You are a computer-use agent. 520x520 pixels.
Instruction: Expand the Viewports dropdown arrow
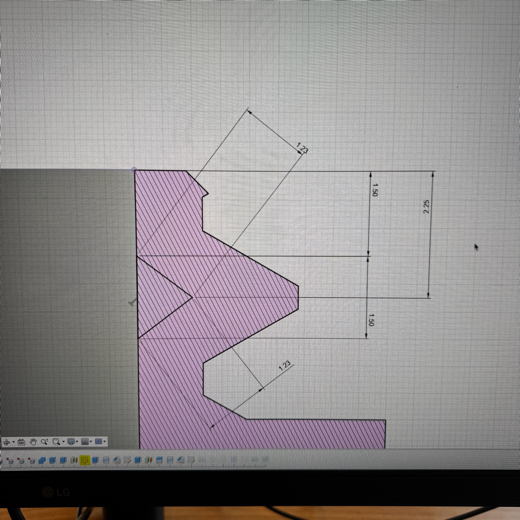tap(104, 441)
